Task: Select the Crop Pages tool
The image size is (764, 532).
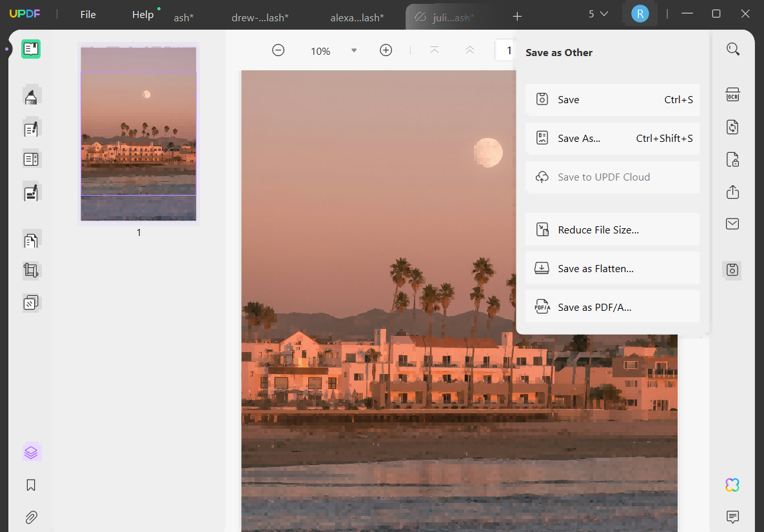Action: coord(31,270)
